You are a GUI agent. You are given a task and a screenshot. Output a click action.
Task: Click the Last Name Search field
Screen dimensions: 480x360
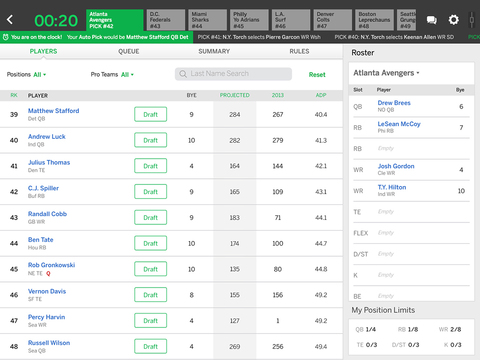[233, 74]
